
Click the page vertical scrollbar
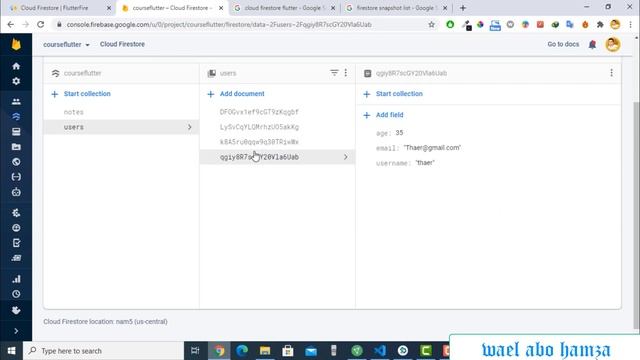(x=636, y=214)
